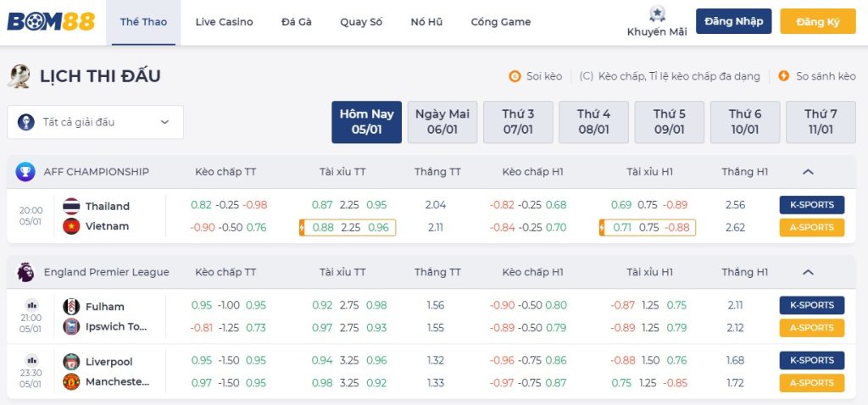Click highlighted Vietnam Tài xỉu TT odds box

click(348, 227)
